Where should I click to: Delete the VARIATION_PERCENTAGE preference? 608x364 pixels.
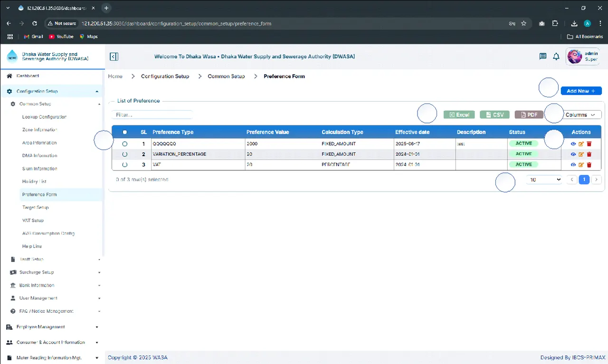(x=589, y=154)
